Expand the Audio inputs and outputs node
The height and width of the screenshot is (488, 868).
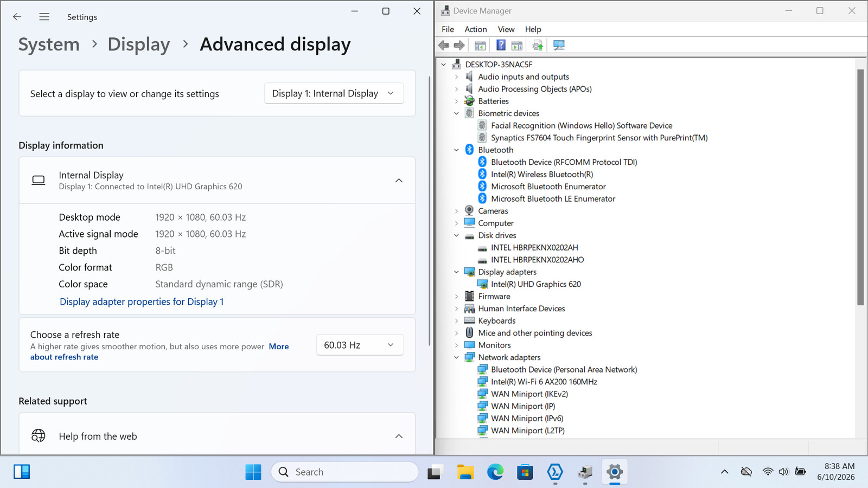[x=456, y=77]
